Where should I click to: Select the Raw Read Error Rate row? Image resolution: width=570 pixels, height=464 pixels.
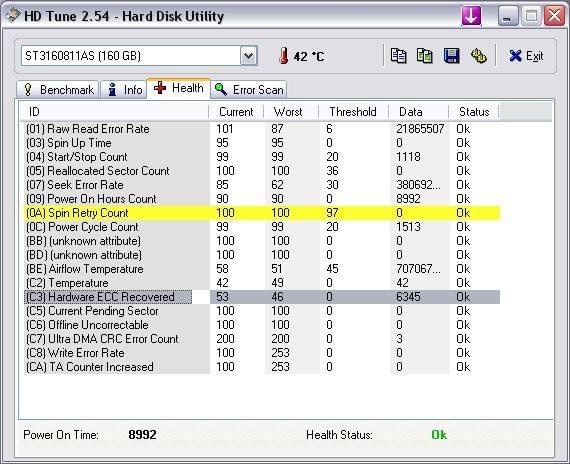tap(262, 129)
